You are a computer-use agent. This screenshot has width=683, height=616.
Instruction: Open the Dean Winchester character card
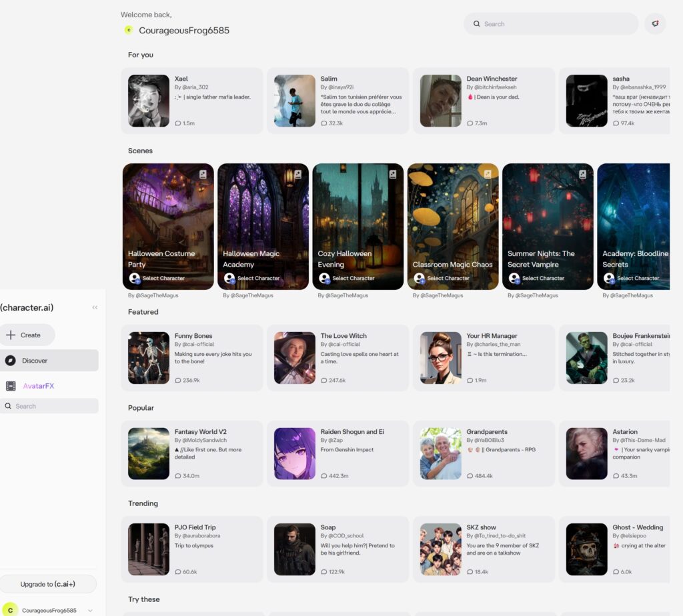(x=484, y=101)
